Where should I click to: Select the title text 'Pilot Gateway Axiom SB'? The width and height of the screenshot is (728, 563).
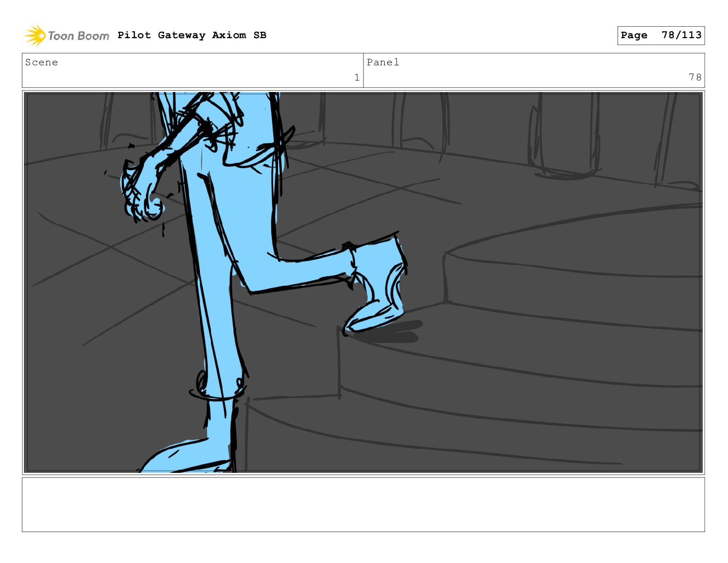tap(192, 35)
